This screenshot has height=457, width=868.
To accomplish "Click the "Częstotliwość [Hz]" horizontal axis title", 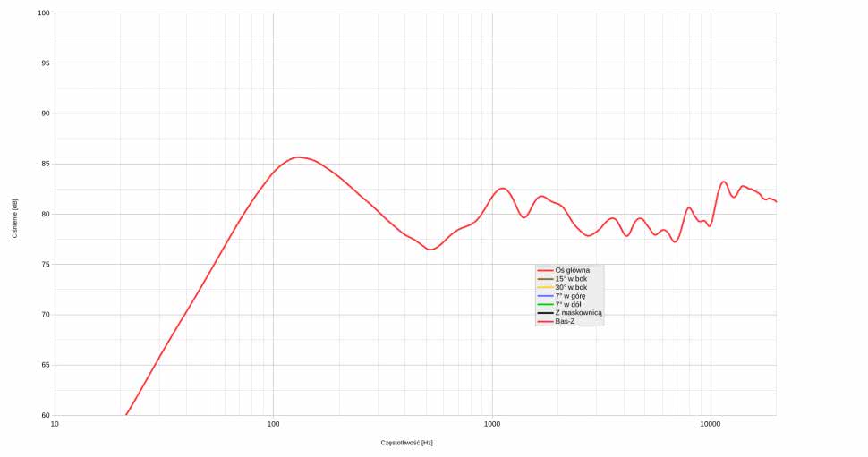I will (406, 443).
